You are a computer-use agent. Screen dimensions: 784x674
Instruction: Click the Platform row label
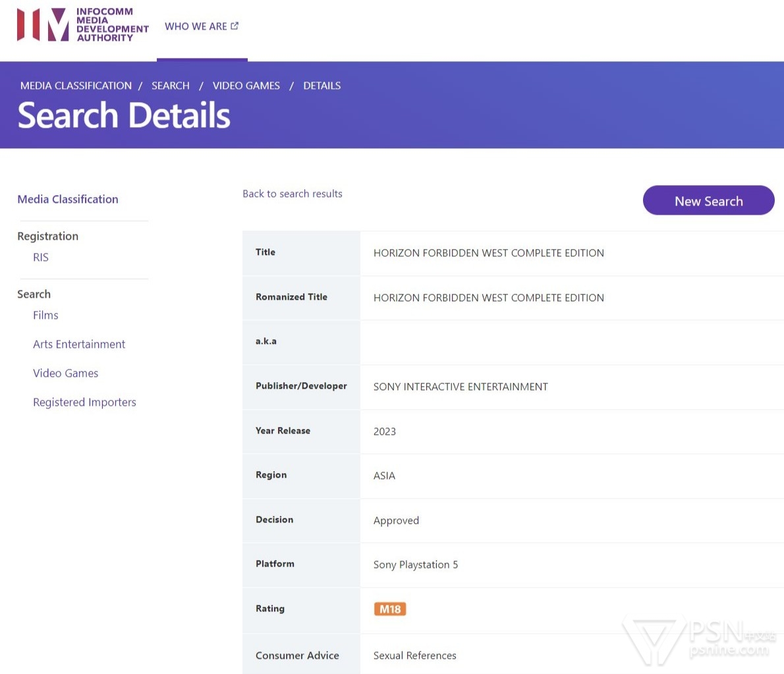(x=275, y=564)
